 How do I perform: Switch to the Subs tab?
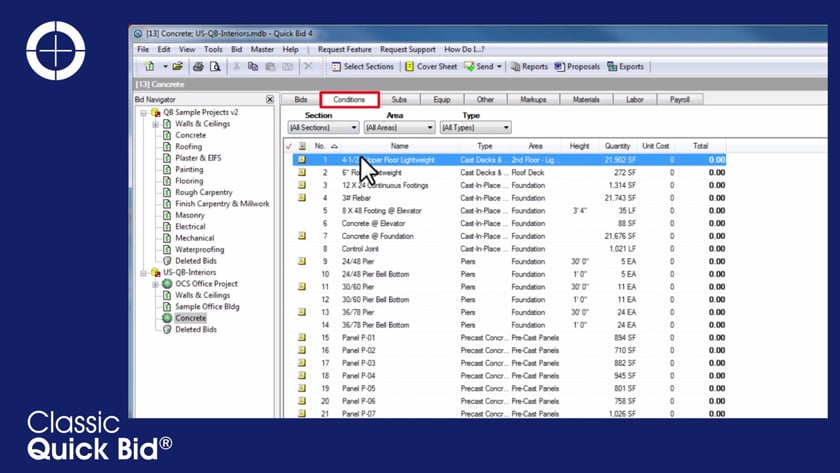[399, 100]
